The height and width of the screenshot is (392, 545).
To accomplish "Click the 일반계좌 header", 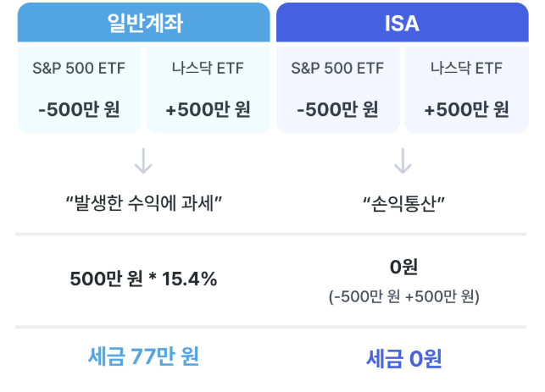I will click(143, 23).
